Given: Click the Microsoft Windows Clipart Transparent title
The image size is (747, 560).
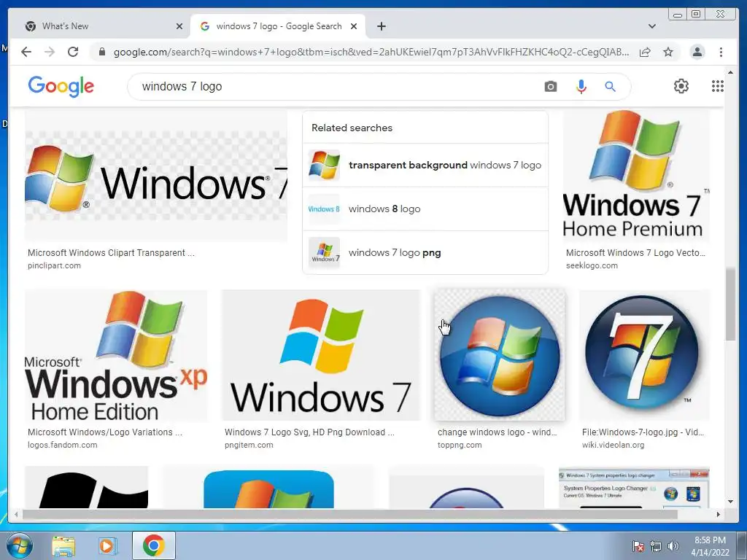Looking at the screenshot, I should coord(111,253).
